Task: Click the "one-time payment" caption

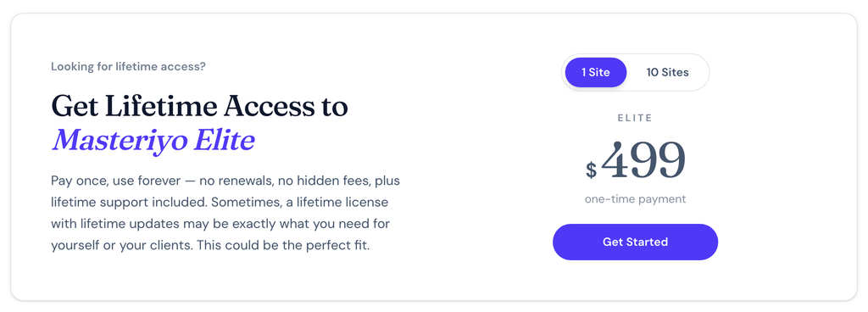Action: [x=635, y=199]
